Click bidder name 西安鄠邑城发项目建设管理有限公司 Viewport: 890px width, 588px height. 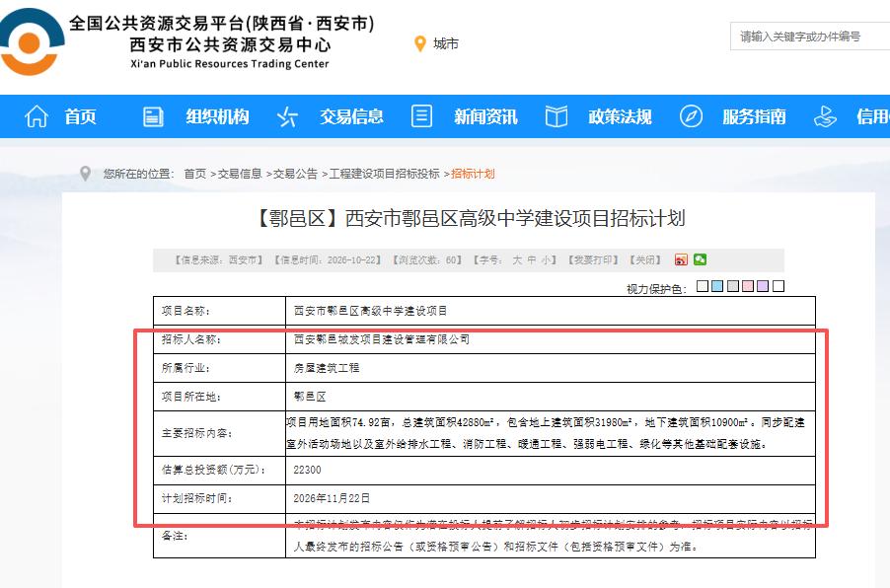(382, 339)
